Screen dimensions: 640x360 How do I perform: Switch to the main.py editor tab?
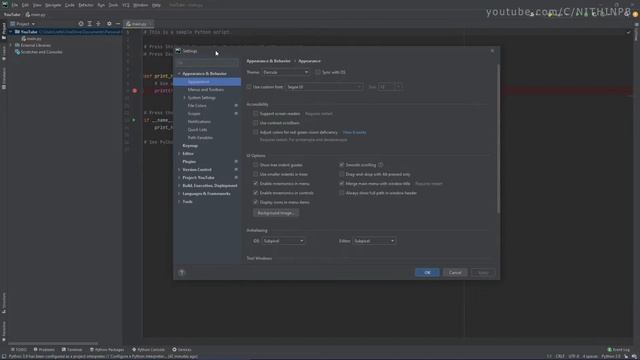(138, 24)
